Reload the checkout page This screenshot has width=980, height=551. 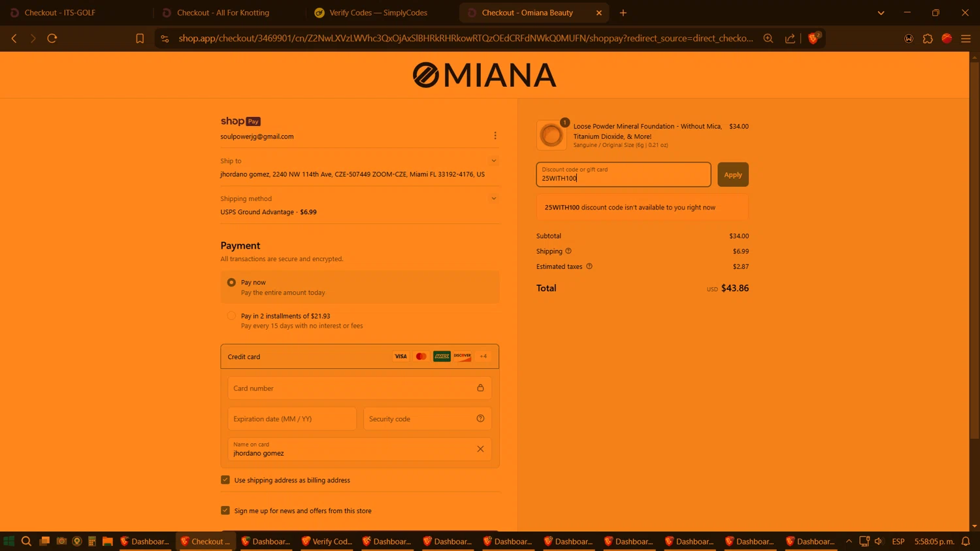52,39
